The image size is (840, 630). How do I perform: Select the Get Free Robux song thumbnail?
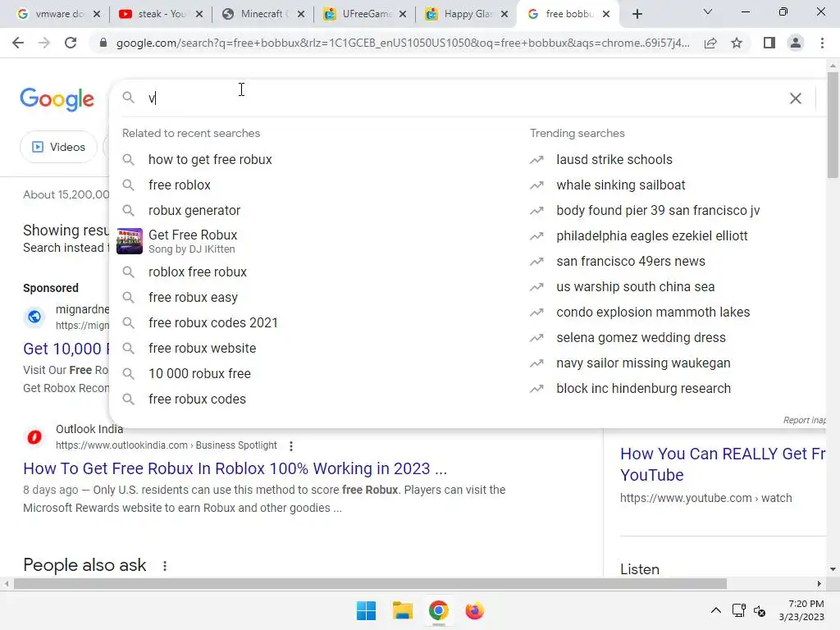[x=129, y=241]
